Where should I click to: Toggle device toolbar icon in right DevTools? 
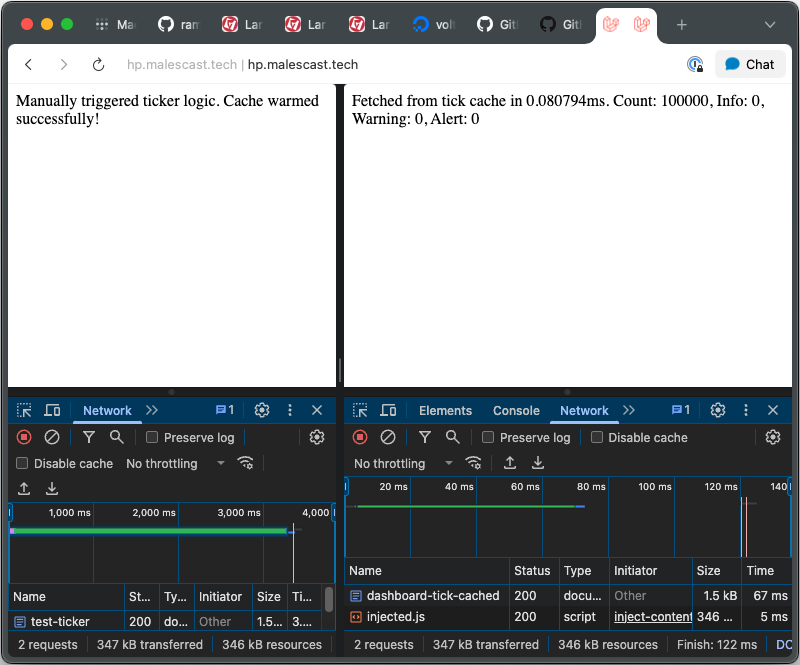(388, 410)
